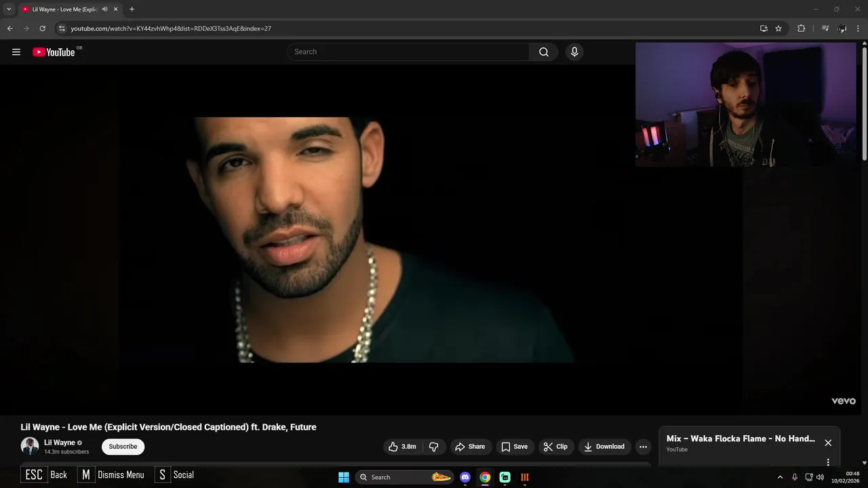Image resolution: width=868 pixels, height=488 pixels.
Task: Open the network status tray icon
Action: (x=809, y=477)
